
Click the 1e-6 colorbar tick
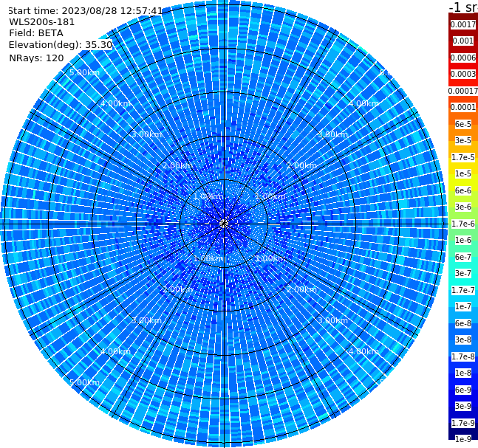pos(463,240)
